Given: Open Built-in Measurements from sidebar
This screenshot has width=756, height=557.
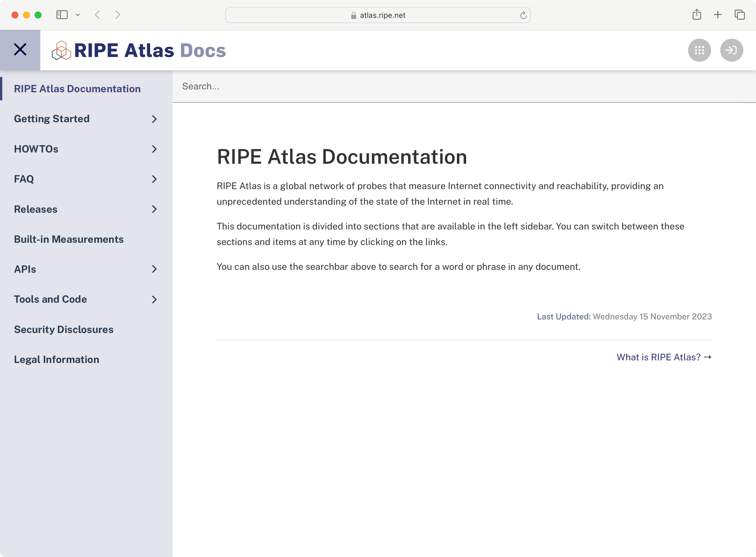Looking at the screenshot, I should 69,239.
